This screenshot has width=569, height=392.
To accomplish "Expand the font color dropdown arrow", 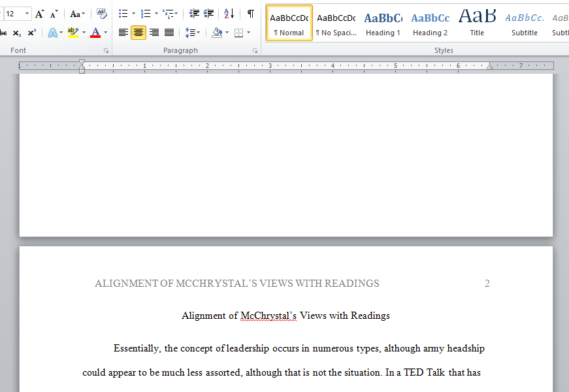I will pyautogui.click(x=106, y=33).
